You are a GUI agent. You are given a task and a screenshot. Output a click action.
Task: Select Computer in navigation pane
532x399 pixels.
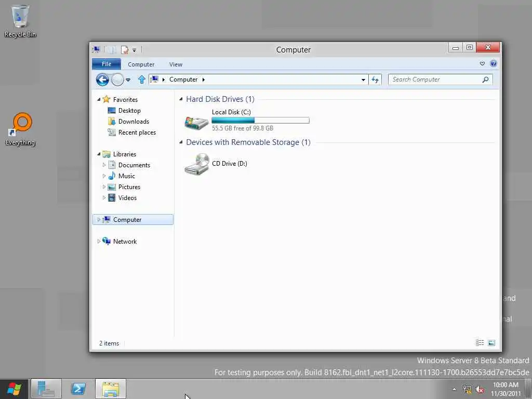click(127, 220)
